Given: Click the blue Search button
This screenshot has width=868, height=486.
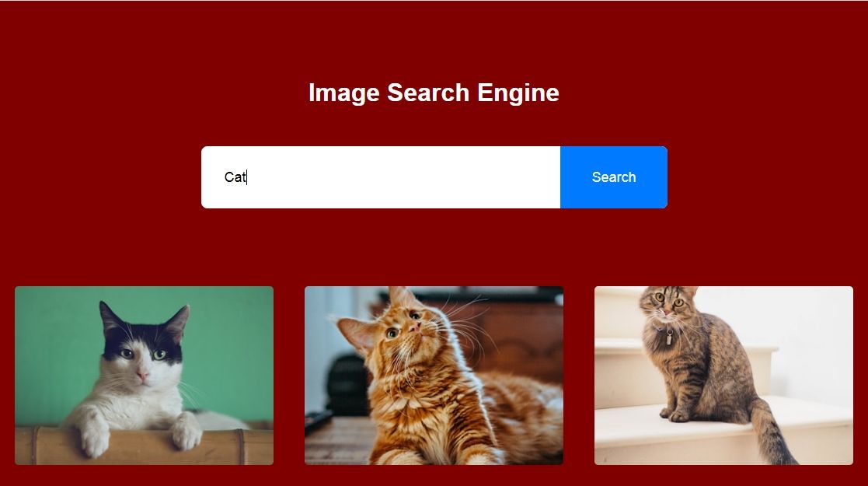Looking at the screenshot, I should coord(613,177).
